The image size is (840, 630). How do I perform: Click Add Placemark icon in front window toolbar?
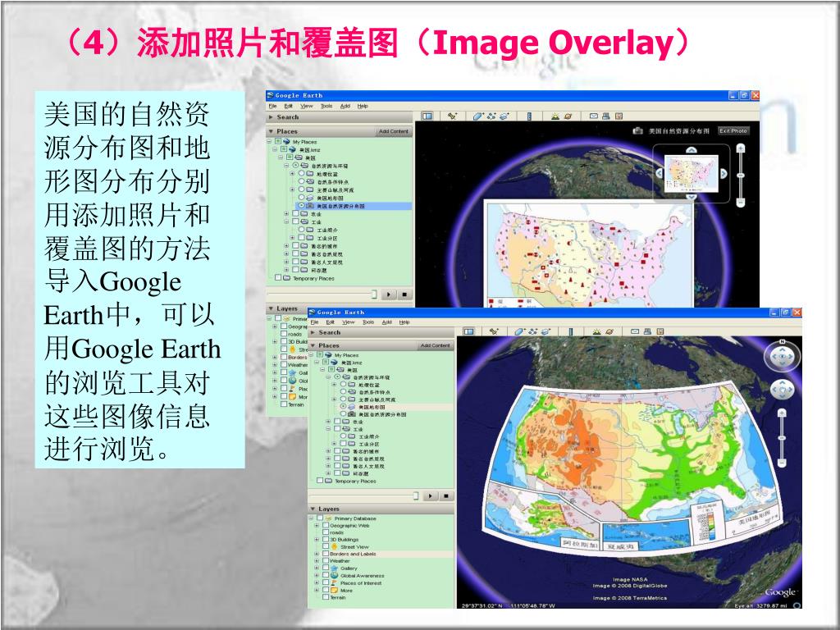tap(494, 331)
